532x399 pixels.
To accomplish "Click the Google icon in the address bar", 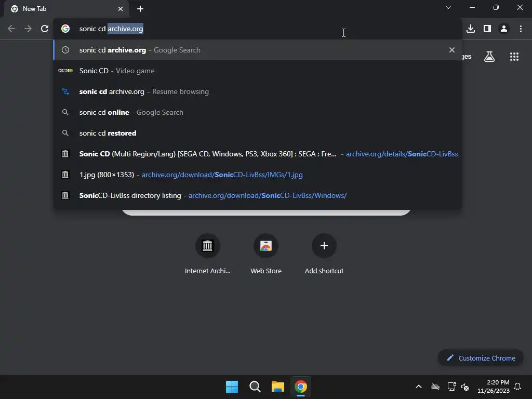I will 65,29.
